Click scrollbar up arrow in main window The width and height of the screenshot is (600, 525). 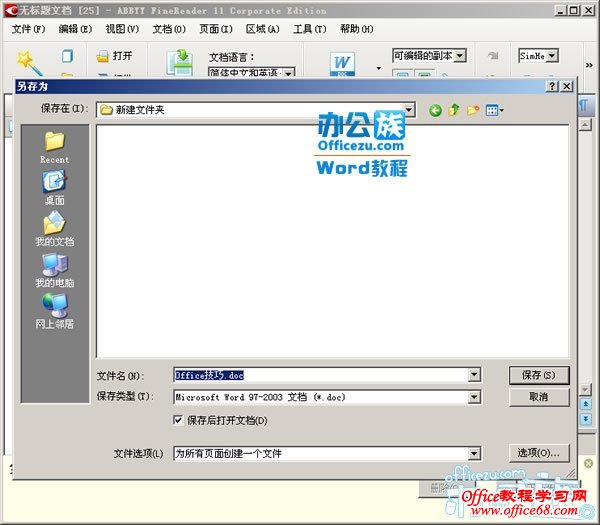pos(585,124)
